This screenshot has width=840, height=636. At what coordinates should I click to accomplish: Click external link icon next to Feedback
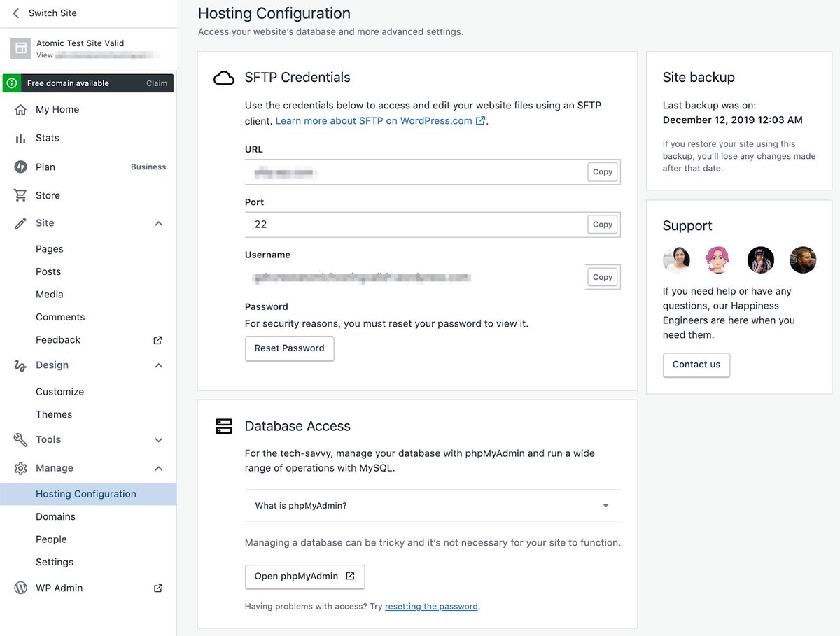pos(158,340)
